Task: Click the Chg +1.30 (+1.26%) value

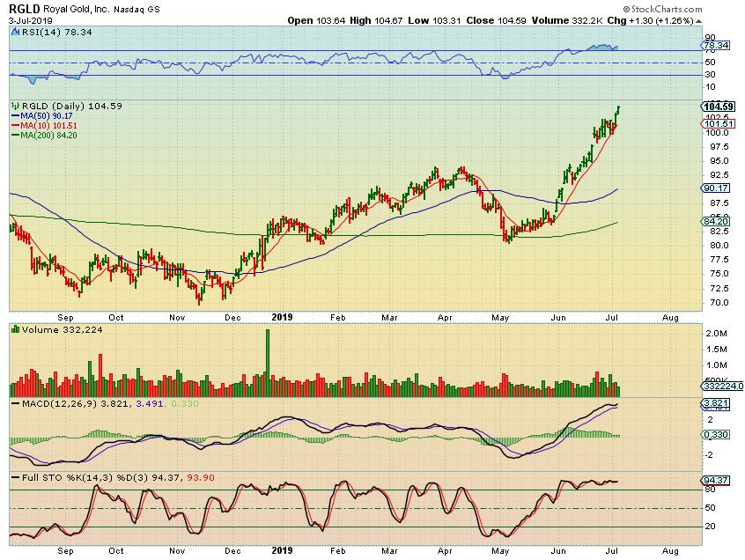Action: (x=651, y=21)
